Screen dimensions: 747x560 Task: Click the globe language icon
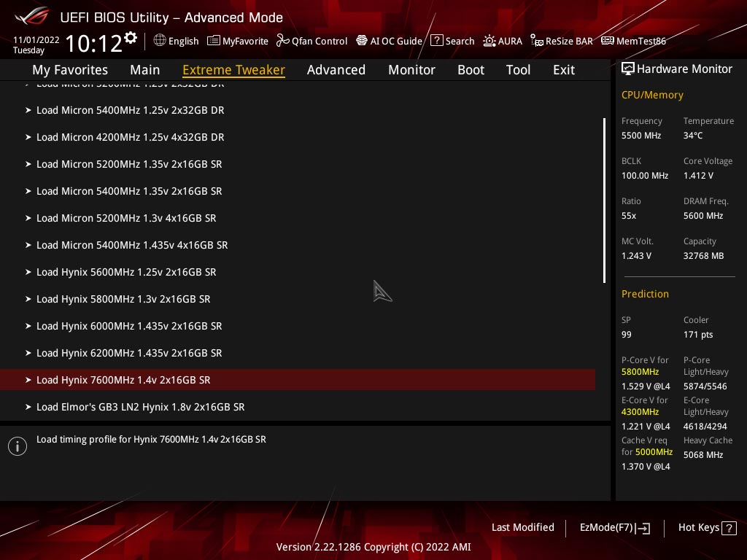(160, 41)
